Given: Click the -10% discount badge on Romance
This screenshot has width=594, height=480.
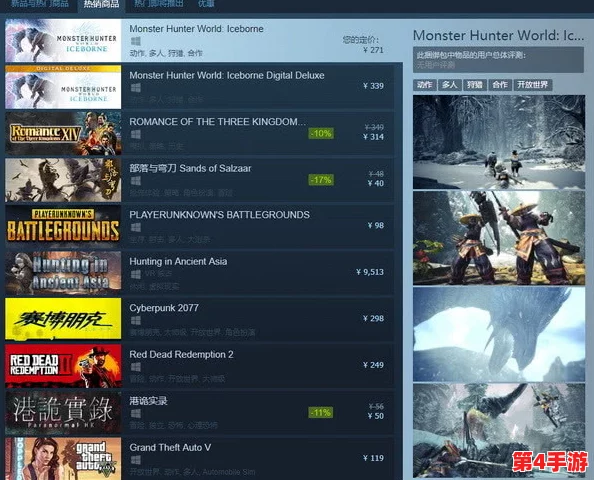Looking at the screenshot, I should tap(321, 133).
